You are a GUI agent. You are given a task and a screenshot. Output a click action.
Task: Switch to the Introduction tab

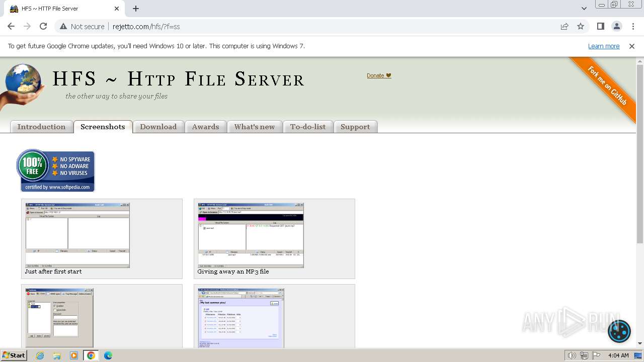tap(41, 127)
